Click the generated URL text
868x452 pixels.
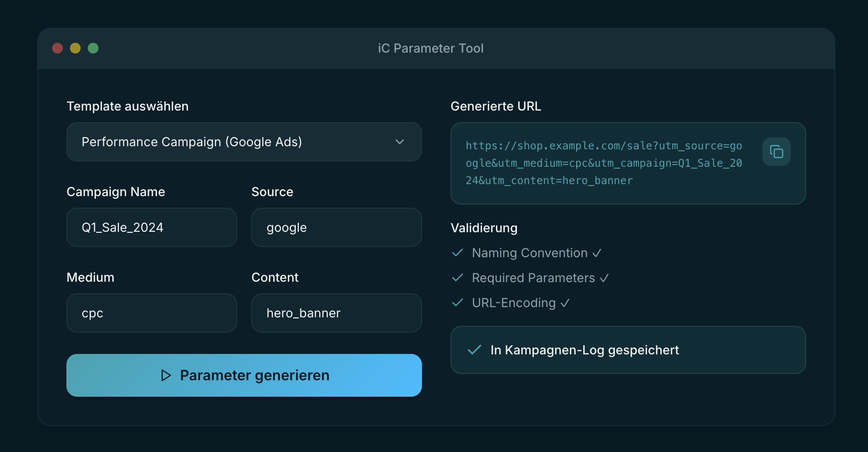[604, 163]
